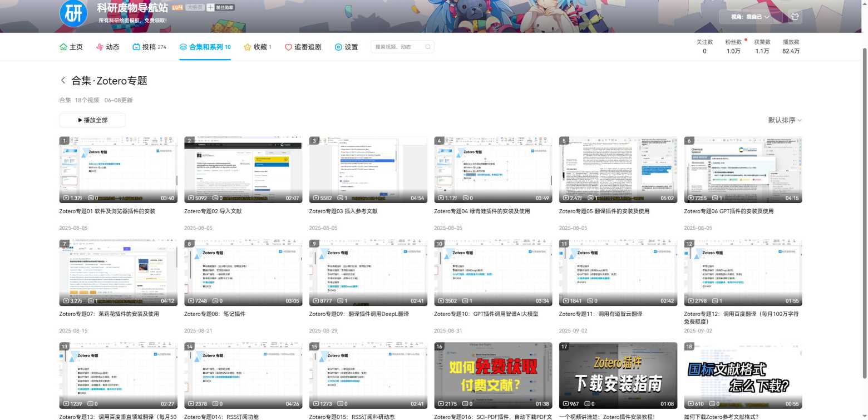Viewport: 868px width, 420px height.
Task: Open title Zotero专题06 GPT插件的安装及使用
Action: 729,211
